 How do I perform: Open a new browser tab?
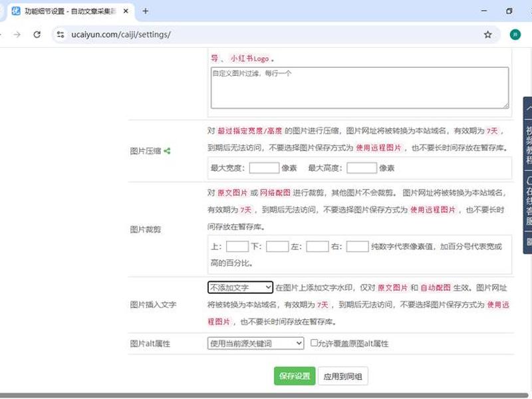click(x=145, y=11)
